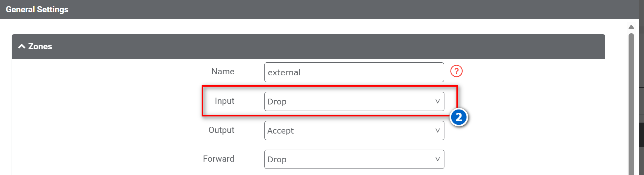Click the Accept value in Output
Image resolution: width=644 pixels, height=175 pixels.
tap(281, 131)
